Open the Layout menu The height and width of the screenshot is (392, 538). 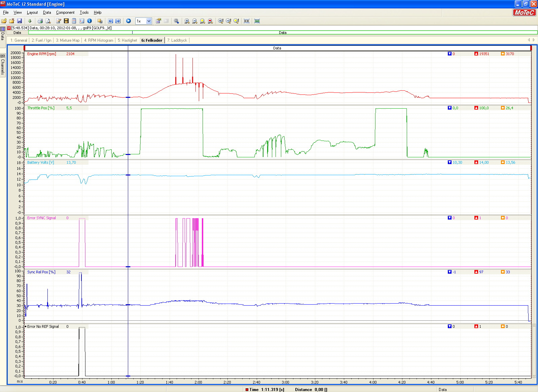(32, 12)
